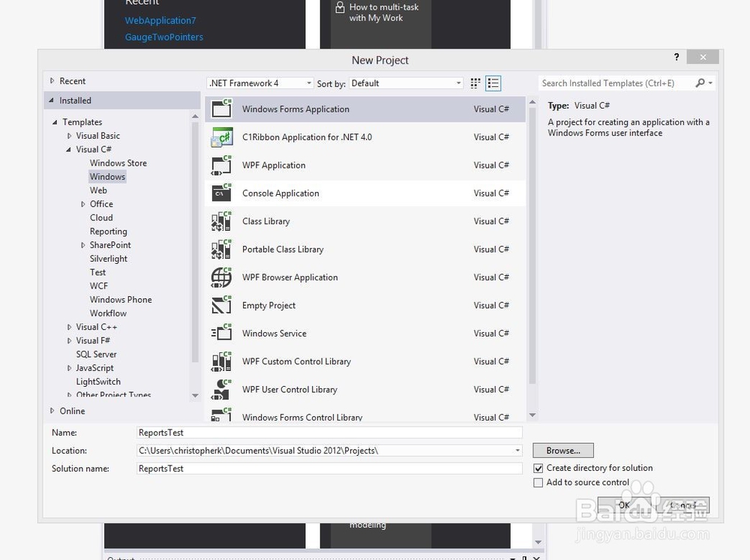This screenshot has width=750, height=560.
Task: Click the Windows Forms Control Library icon
Action: point(221,415)
